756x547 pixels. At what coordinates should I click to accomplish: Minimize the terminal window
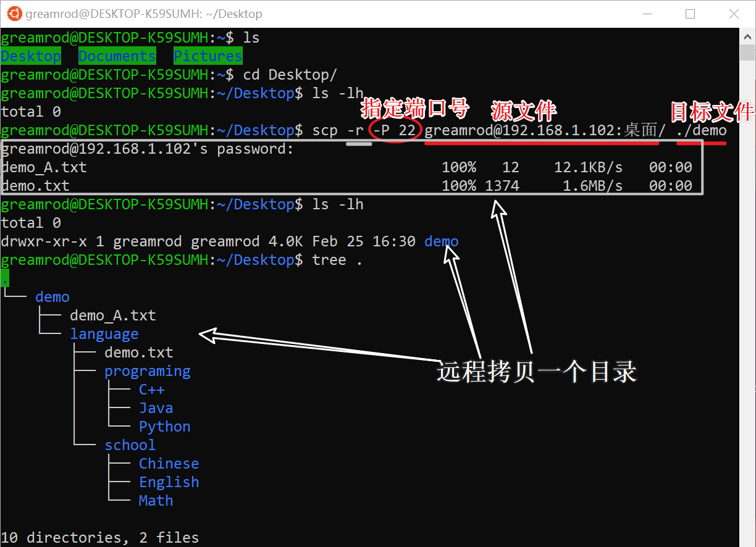coord(648,14)
